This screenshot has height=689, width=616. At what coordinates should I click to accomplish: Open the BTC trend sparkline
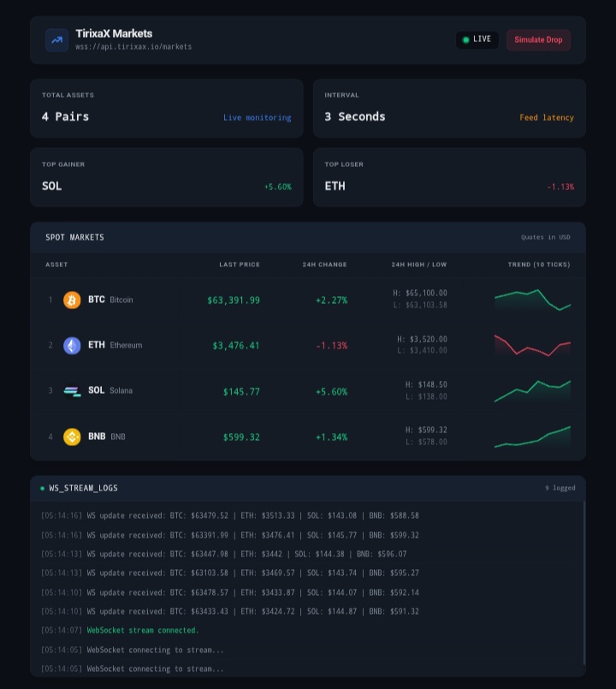coord(532,300)
